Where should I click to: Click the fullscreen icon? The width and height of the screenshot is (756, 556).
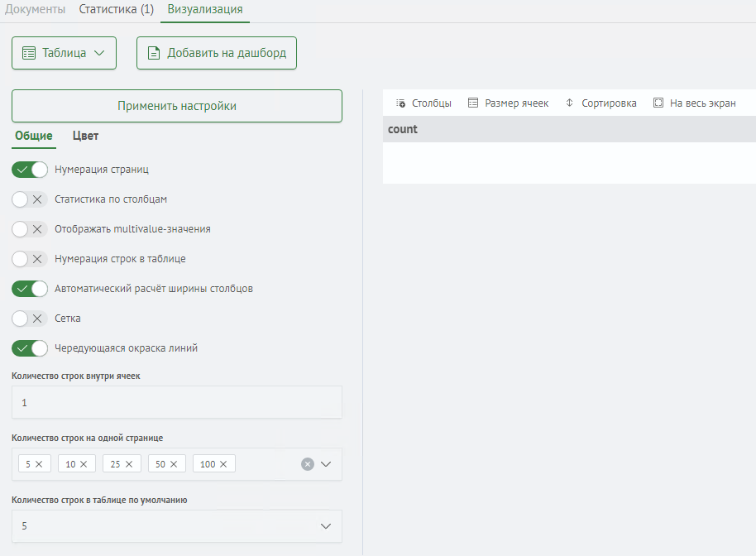coord(658,103)
